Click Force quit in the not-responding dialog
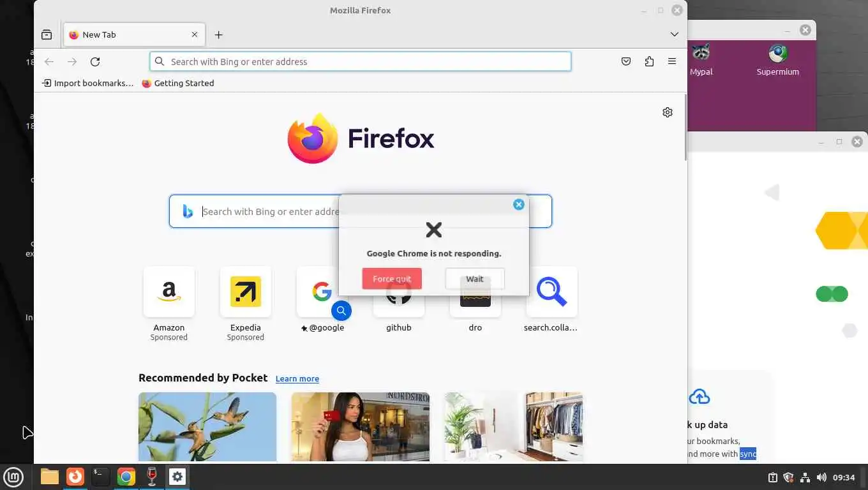This screenshot has height=490, width=868. pos(392,279)
